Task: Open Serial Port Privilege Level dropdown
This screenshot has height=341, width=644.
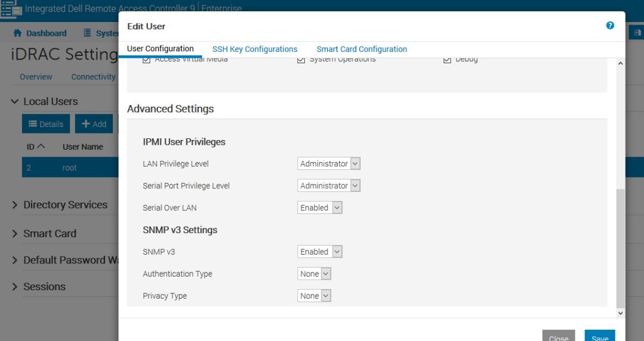Action: click(329, 185)
